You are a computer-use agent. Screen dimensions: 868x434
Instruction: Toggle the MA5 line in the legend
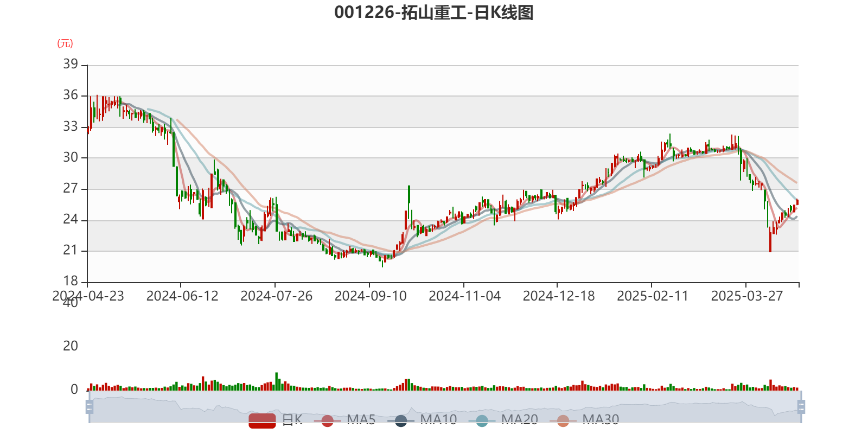click(344, 420)
